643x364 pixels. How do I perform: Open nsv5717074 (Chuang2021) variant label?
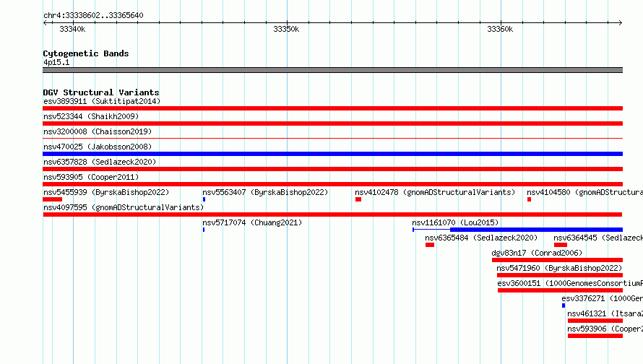(x=252, y=222)
